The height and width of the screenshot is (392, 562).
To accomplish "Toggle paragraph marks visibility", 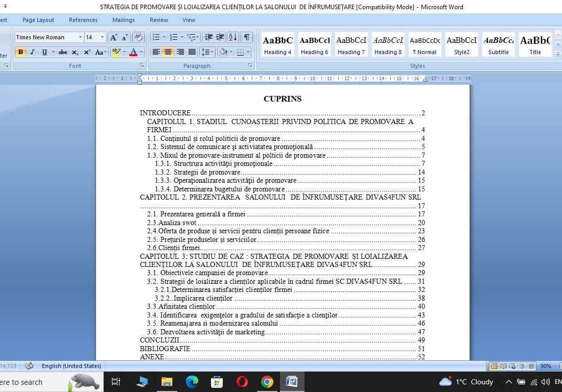I will point(246,37).
